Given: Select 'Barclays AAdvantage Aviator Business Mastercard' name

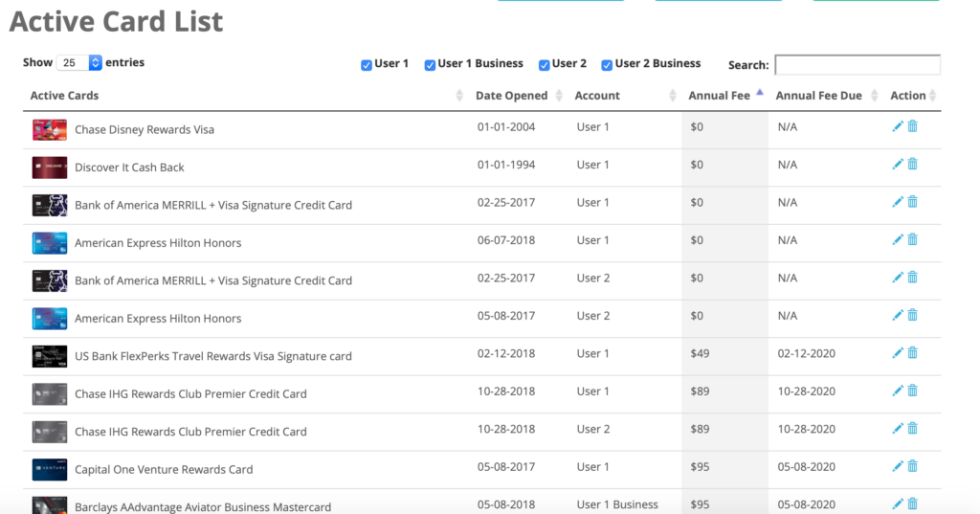Looking at the screenshot, I should click(x=203, y=506).
